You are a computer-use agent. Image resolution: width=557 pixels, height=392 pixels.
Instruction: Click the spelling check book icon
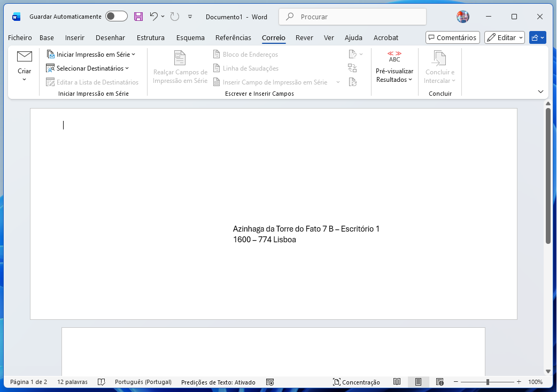pyautogui.click(x=101, y=382)
